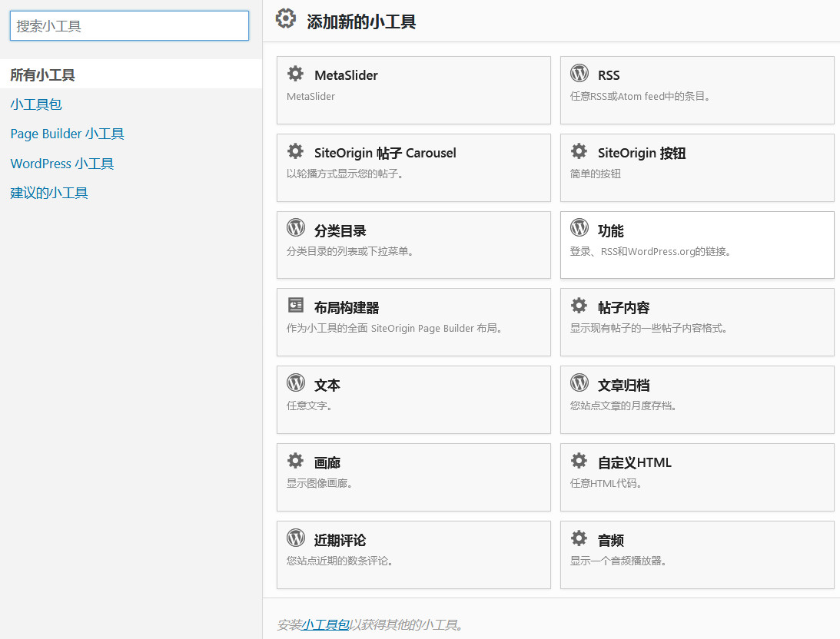Click the 功能 WordPress logo icon
This screenshot has width=840, height=639.
[x=579, y=228]
